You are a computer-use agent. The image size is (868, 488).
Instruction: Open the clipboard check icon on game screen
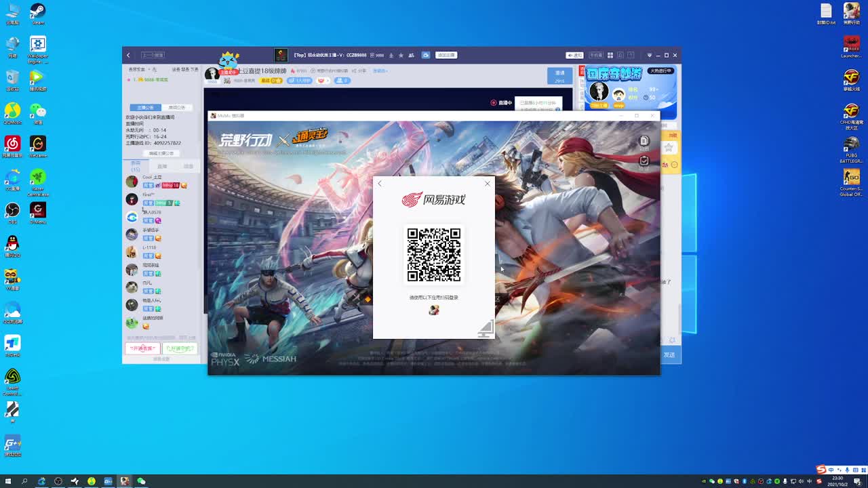(644, 161)
